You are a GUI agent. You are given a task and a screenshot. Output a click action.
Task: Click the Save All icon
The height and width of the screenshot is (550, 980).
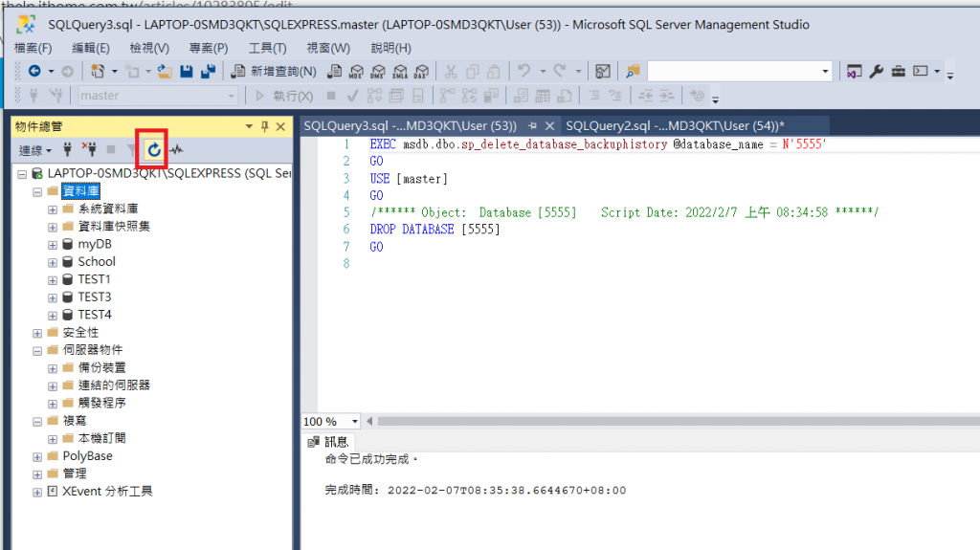click(208, 71)
